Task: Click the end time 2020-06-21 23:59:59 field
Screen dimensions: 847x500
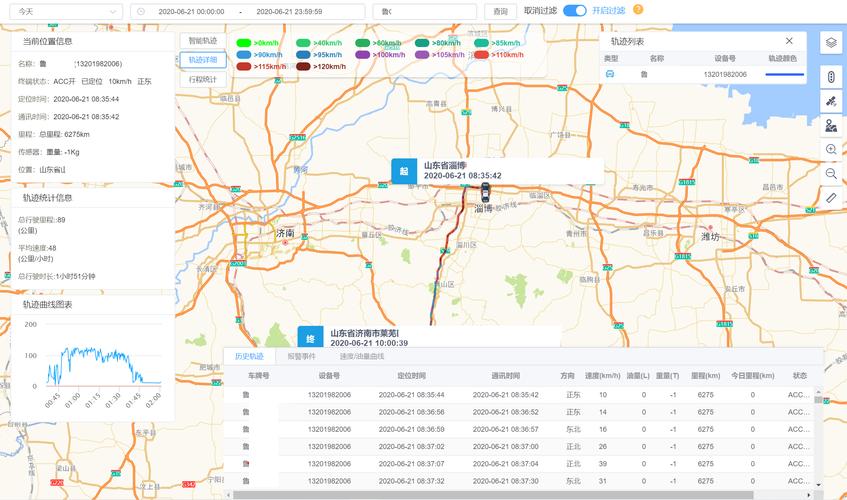Action: point(289,11)
